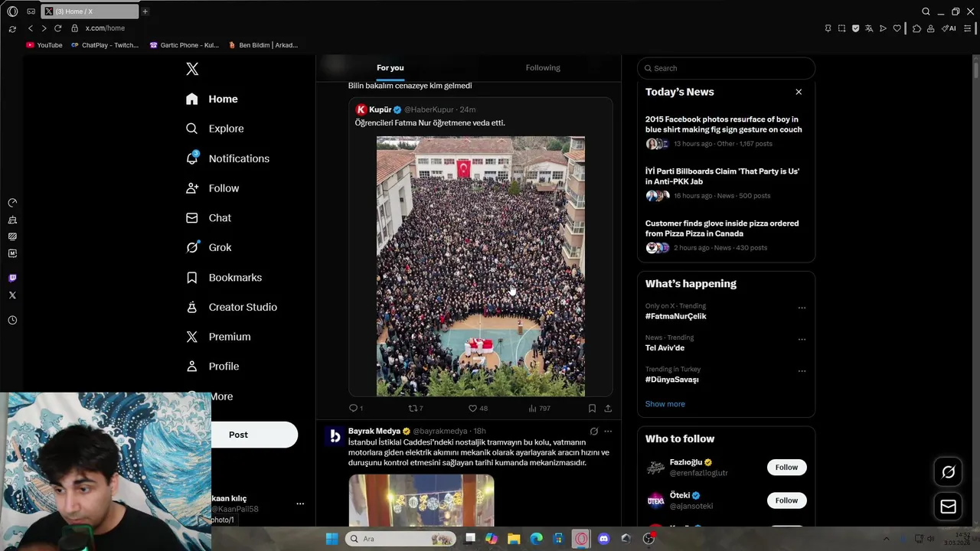
Task: Open ChatPlay - Twitch bookmark
Action: coord(105,45)
